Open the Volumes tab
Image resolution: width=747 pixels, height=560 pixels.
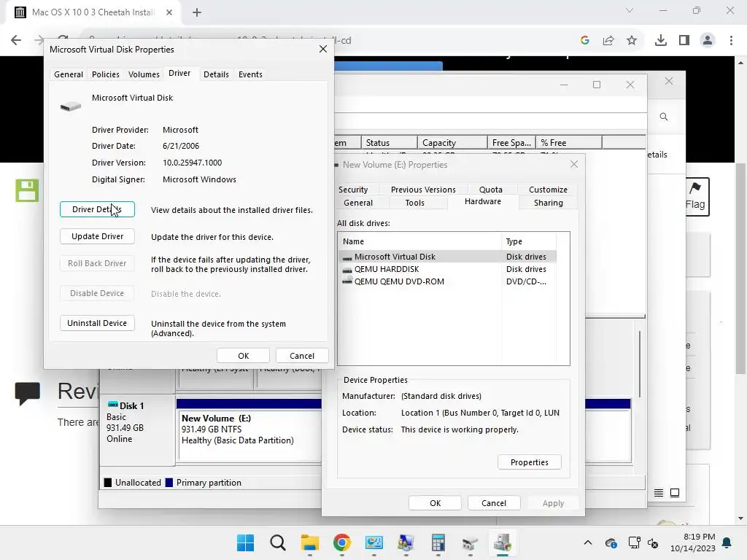tap(144, 74)
